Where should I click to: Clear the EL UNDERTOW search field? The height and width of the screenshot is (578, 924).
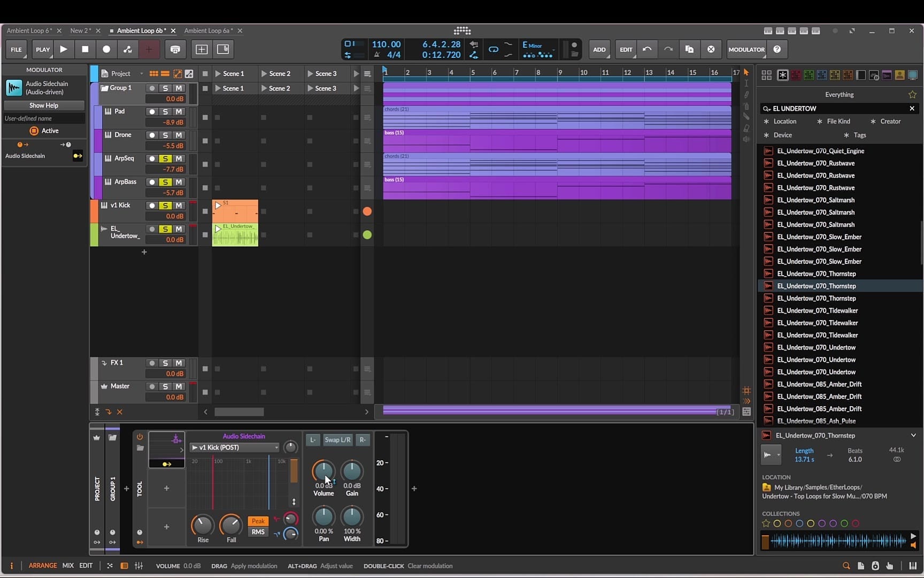pos(912,109)
